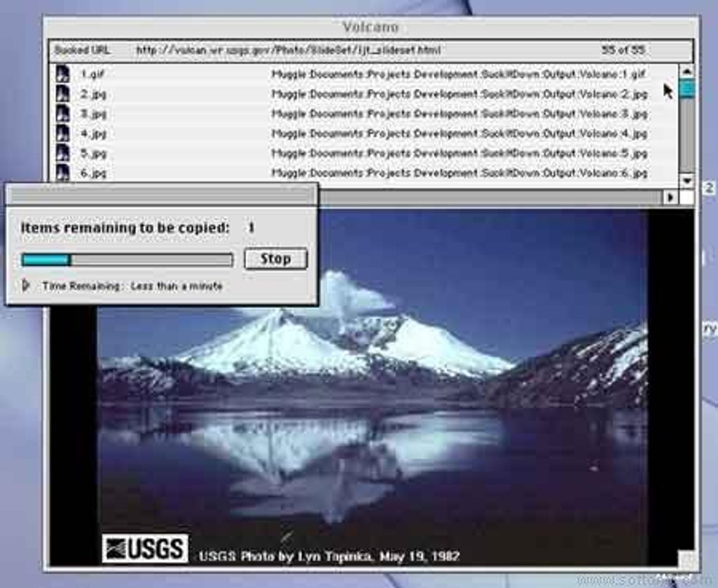Click the 1.gif file name
Viewport: 718px width, 588px height.
(x=92, y=74)
